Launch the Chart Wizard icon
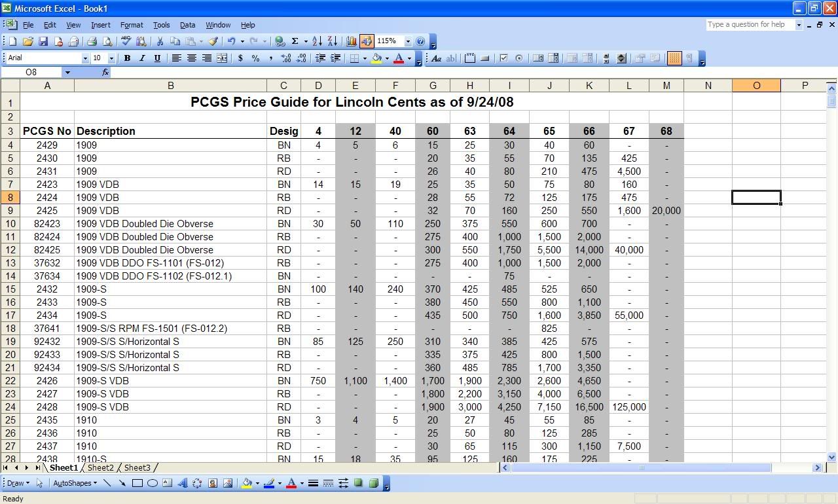The height and width of the screenshot is (504, 838). 351,41
